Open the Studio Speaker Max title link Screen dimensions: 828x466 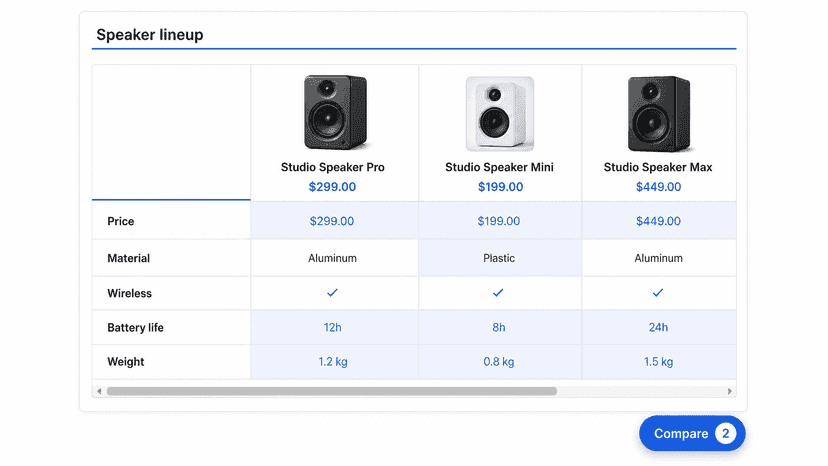coord(658,167)
